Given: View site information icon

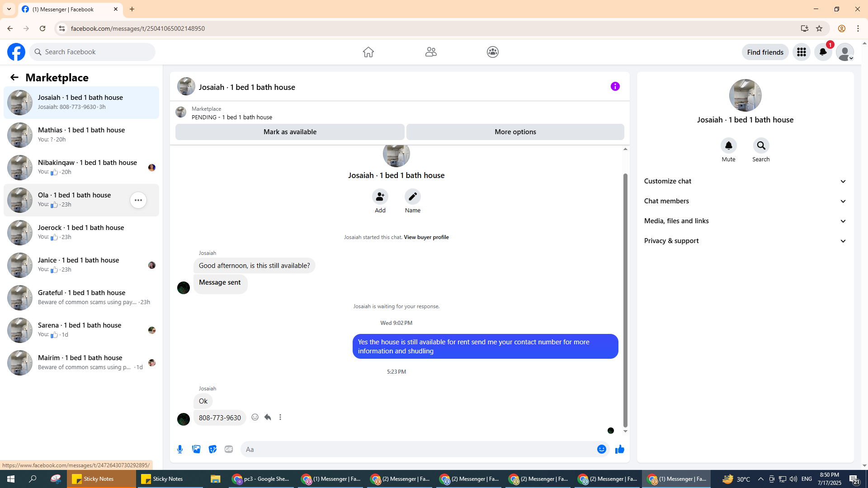Looking at the screenshot, I should (x=62, y=28).
